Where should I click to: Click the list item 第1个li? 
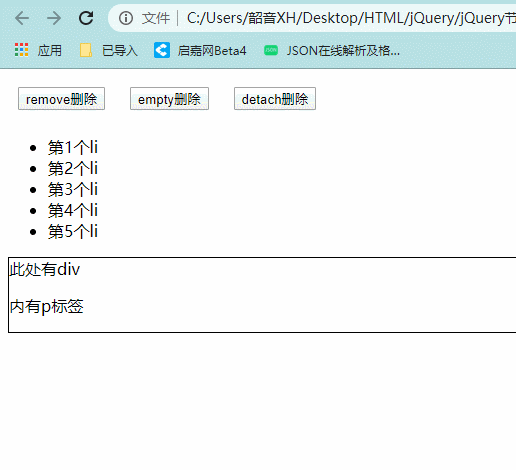click(x=73, y=147)
